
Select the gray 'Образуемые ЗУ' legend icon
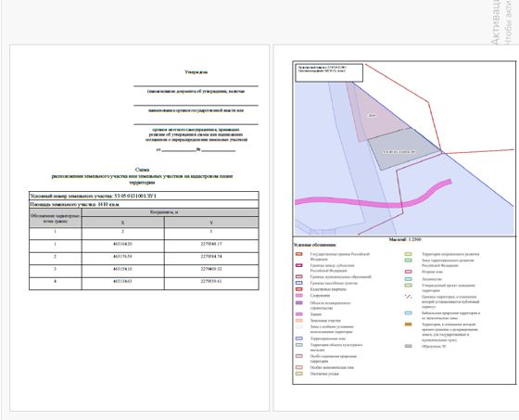coord(409,346)
